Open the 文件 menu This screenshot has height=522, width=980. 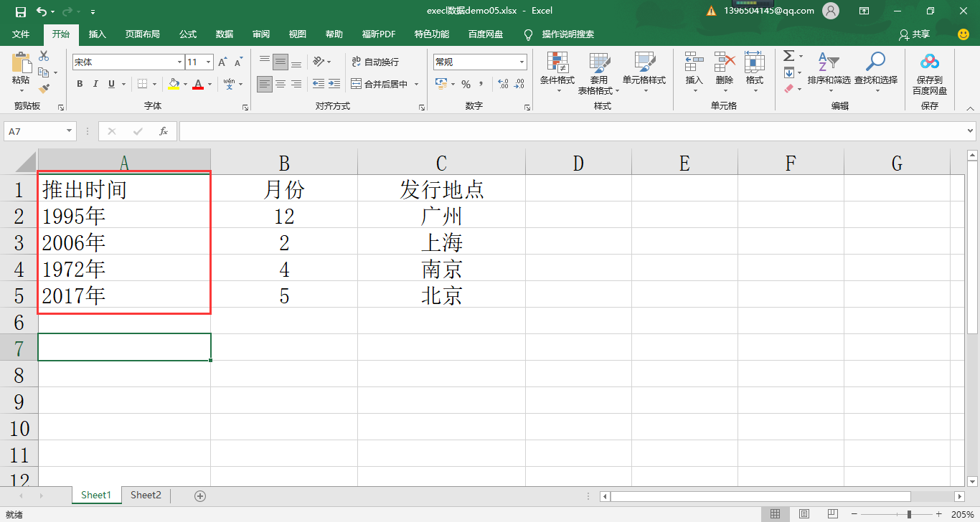(21, 34)
